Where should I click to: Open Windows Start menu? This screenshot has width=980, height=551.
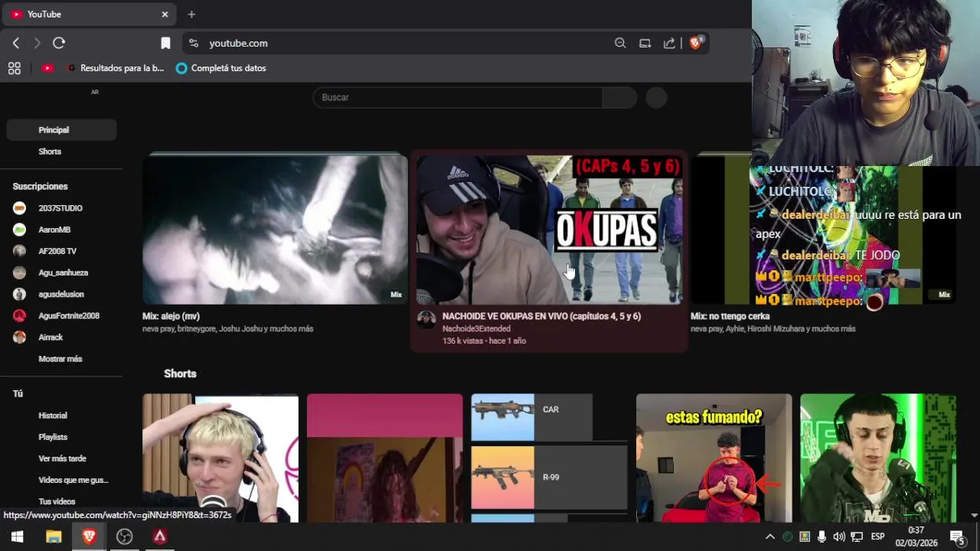(17, 536)
